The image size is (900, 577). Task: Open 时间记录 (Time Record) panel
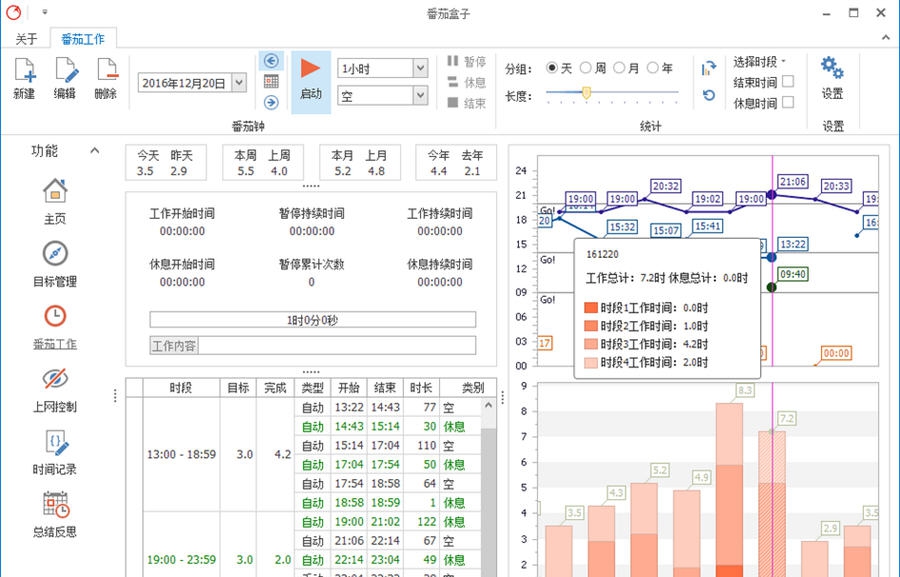coord(54,448)
